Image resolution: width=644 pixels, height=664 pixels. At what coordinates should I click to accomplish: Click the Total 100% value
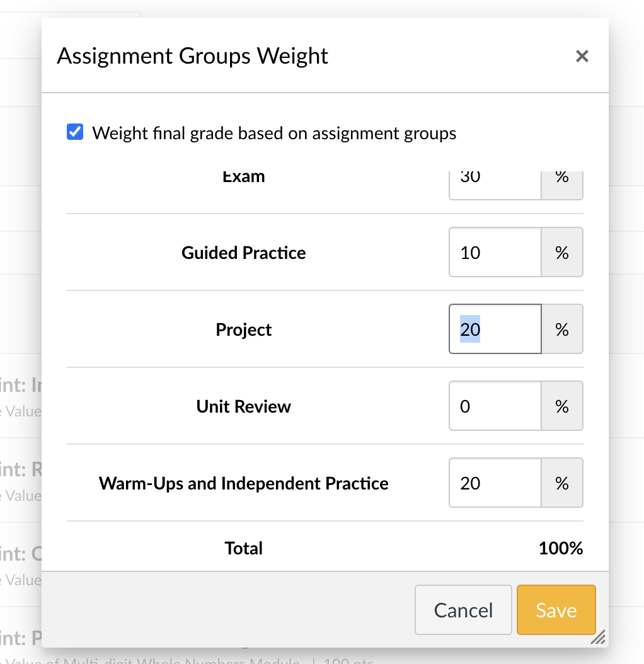tap(560, 548)
